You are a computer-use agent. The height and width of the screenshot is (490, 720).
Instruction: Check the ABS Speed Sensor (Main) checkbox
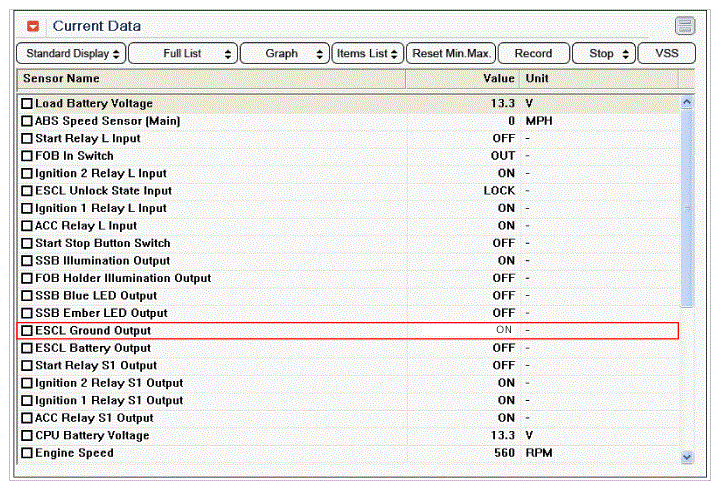[27, 121]
